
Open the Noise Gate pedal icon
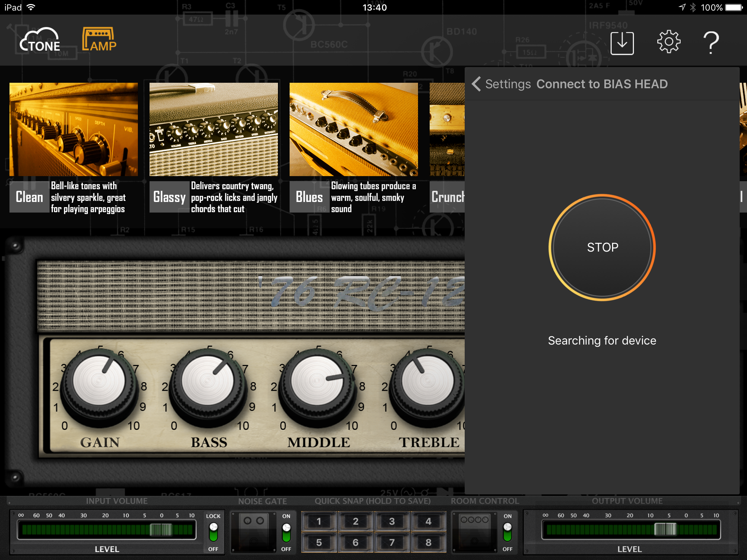254,532
